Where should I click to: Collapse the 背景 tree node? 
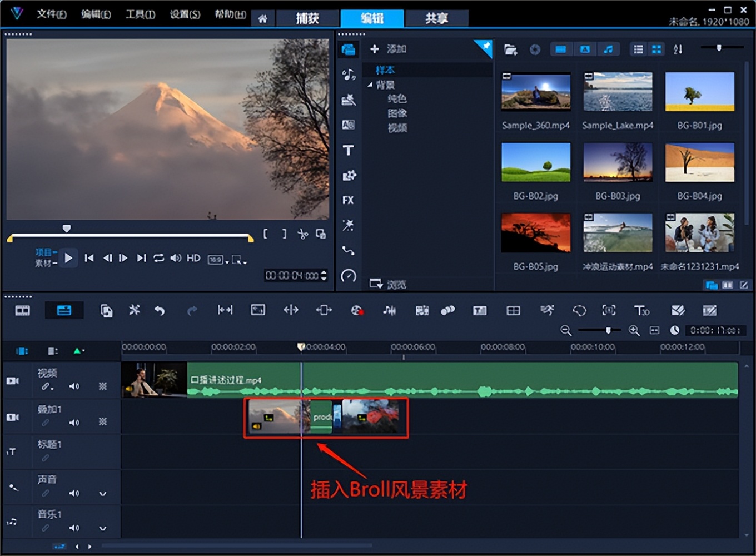click(369, 85)
